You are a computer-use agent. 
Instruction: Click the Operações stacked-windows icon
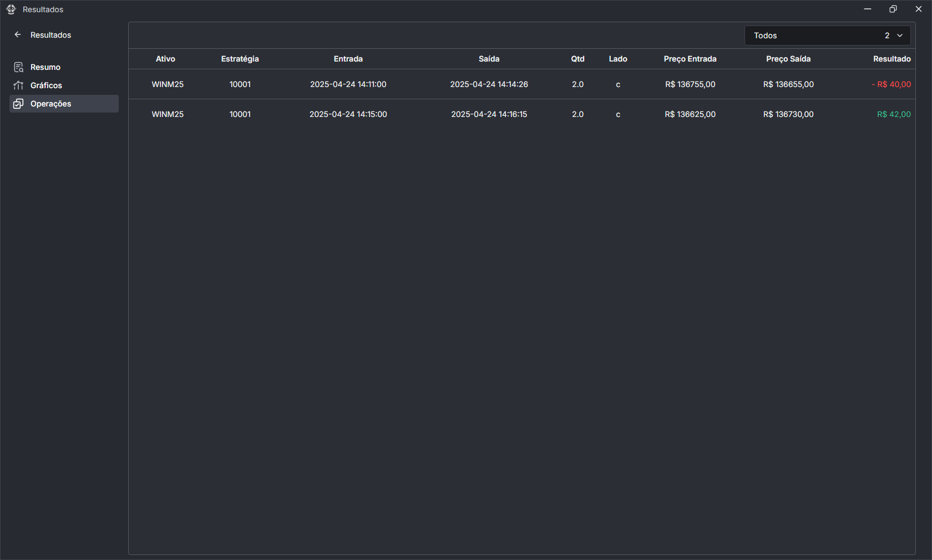pos(18,104)
